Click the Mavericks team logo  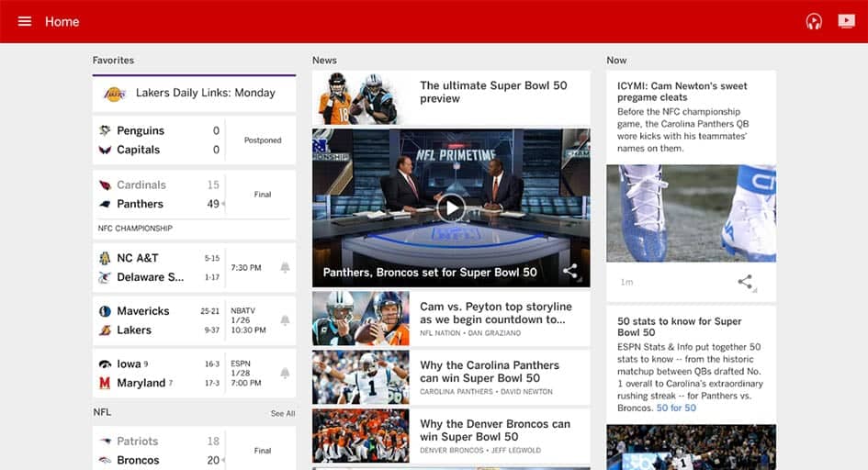pos(105,311)
